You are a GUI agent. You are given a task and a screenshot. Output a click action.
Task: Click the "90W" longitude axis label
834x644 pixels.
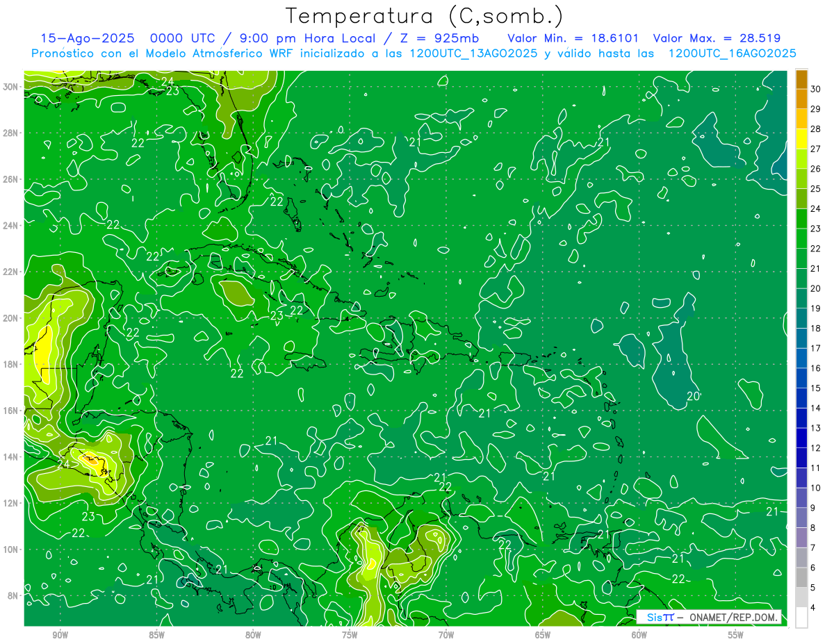click(x=60, y=635)
